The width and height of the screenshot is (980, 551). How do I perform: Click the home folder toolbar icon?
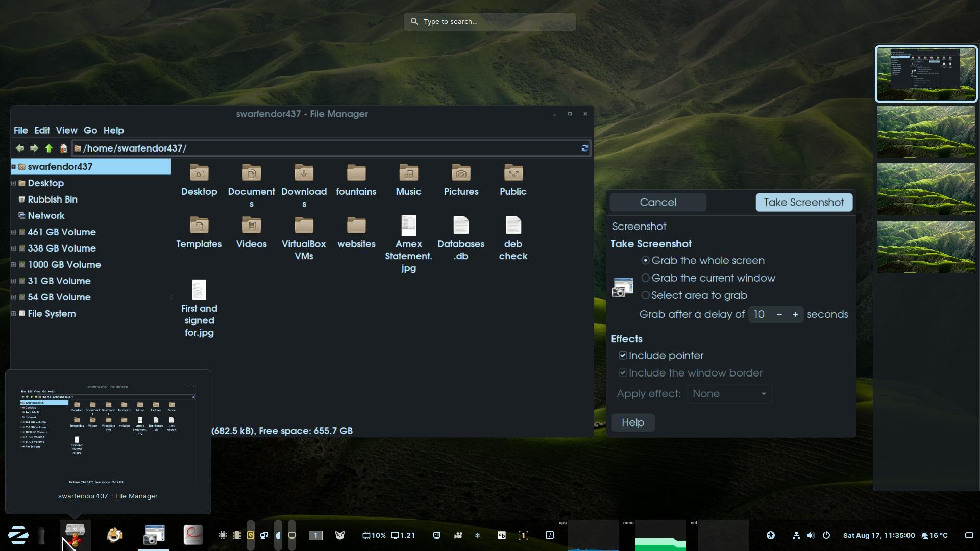pyautogui.click(x=63, y=148)
